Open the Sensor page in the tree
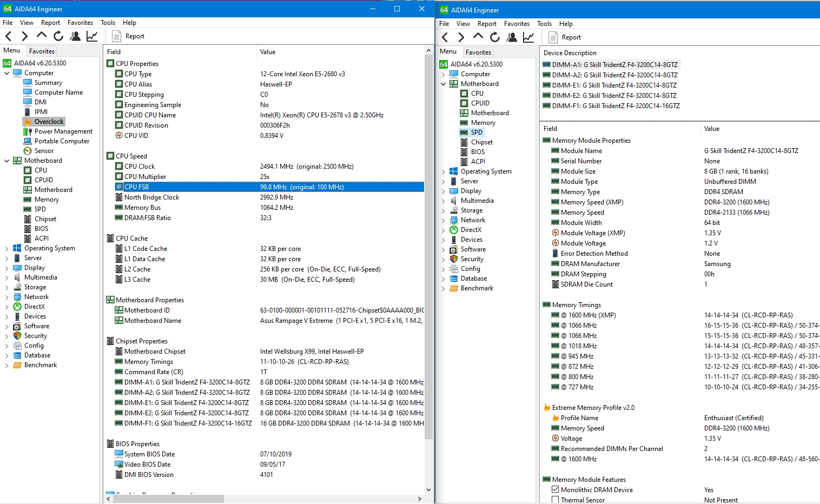Image resolution: width=820 pixels, height=504 pixels. click(44, 151)
